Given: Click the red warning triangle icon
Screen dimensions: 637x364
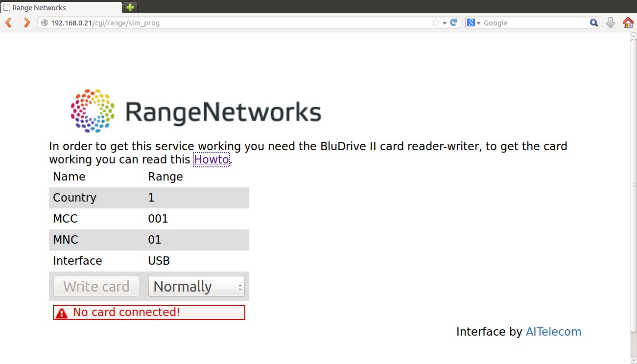Looking at the screenshot, I should pos(62,313).
